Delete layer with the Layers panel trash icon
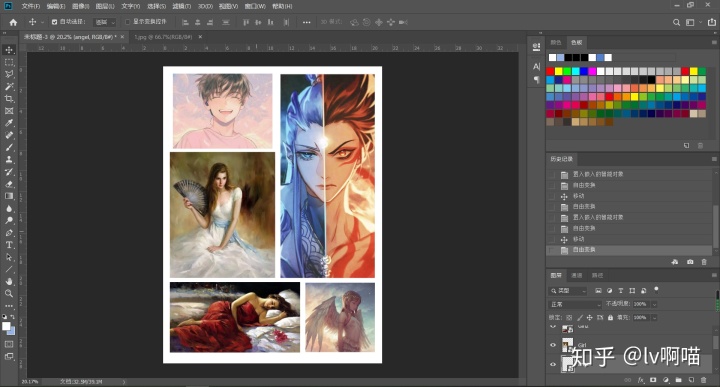720x387 pixels. click(703, 380)
